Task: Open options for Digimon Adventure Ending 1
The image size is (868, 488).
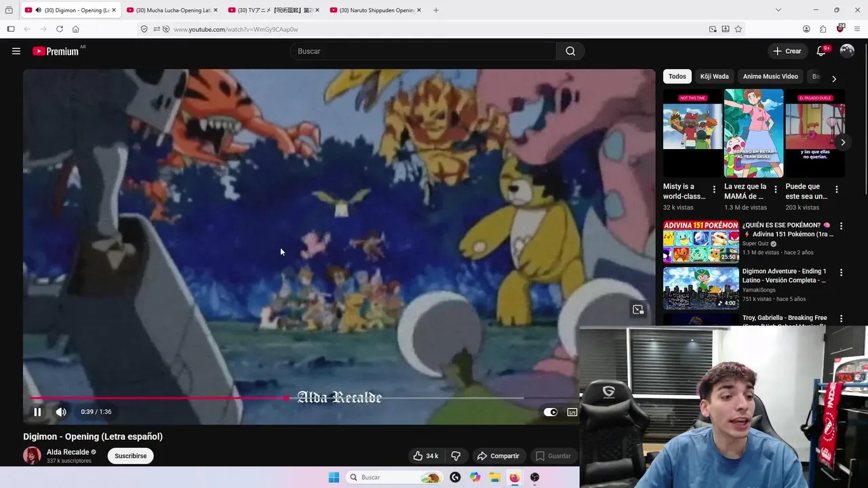Action: pos(842,272)
